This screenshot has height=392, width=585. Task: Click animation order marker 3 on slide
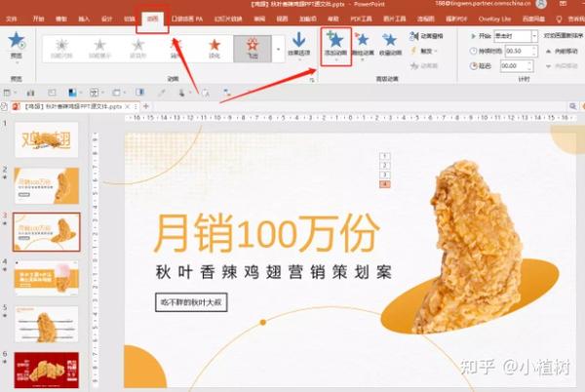pyautogui.click(x=385, y=175)
